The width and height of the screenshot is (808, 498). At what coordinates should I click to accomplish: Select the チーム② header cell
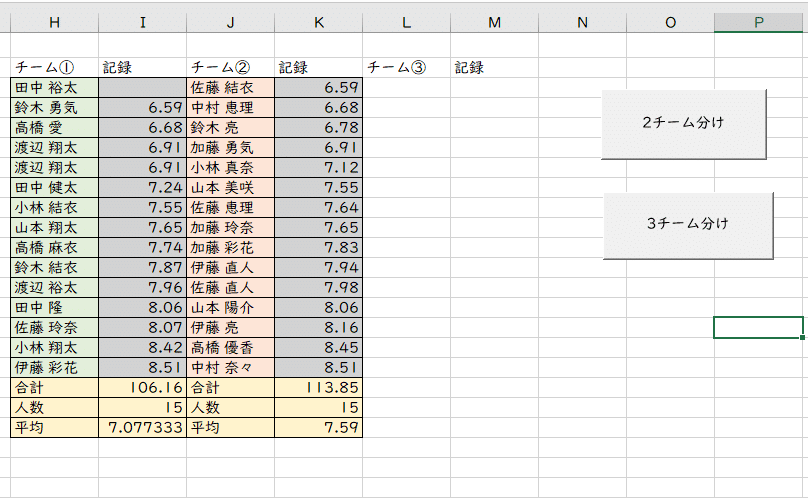point(230,68)
